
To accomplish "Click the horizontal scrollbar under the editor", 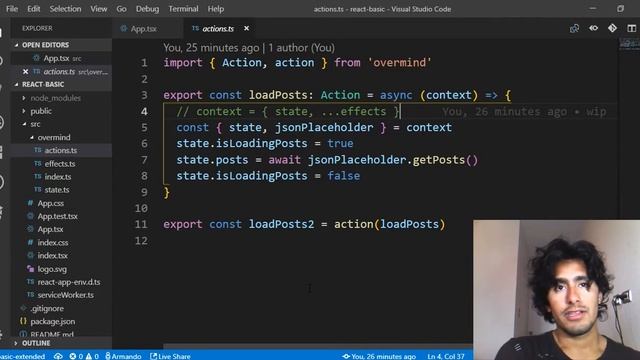I will (x=318, y=346).
